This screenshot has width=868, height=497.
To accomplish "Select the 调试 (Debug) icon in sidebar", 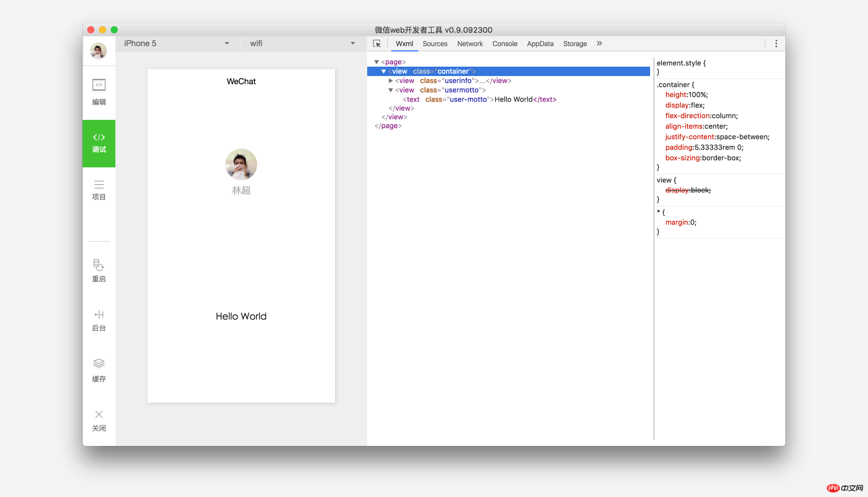I will 99,143.
